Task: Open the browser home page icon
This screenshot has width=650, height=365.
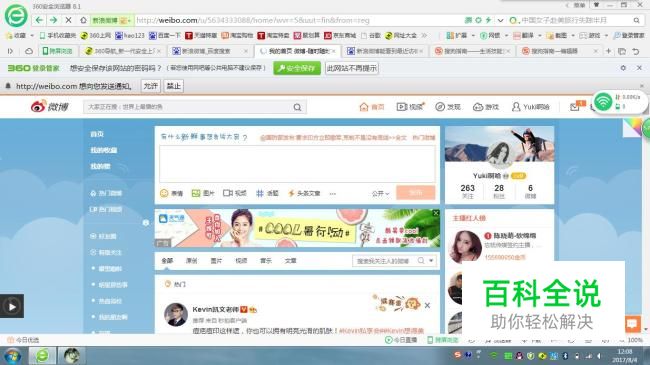Action: click(x=83, y=20)
